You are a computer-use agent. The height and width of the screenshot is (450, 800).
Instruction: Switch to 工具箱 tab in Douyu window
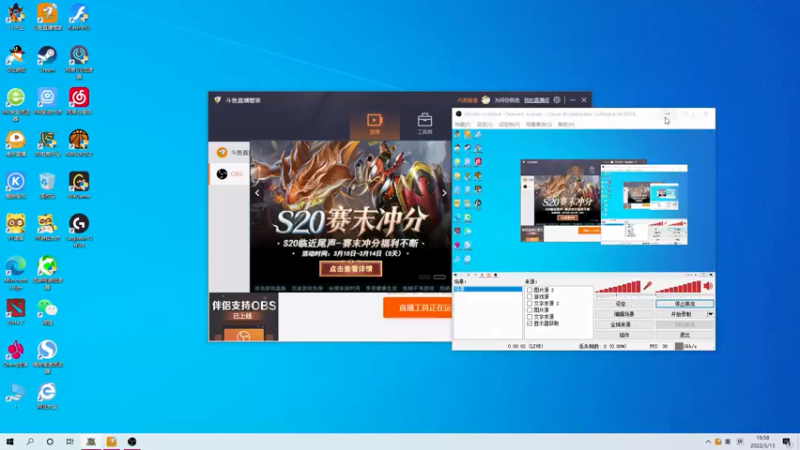pos(424,124)
